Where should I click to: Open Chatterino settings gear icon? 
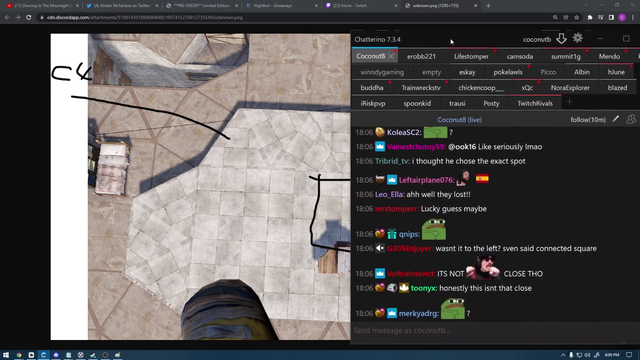[x=578, y=38]
